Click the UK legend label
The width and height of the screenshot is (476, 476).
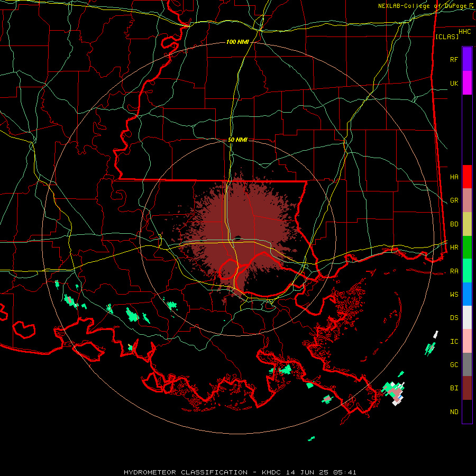pos(454,83)
